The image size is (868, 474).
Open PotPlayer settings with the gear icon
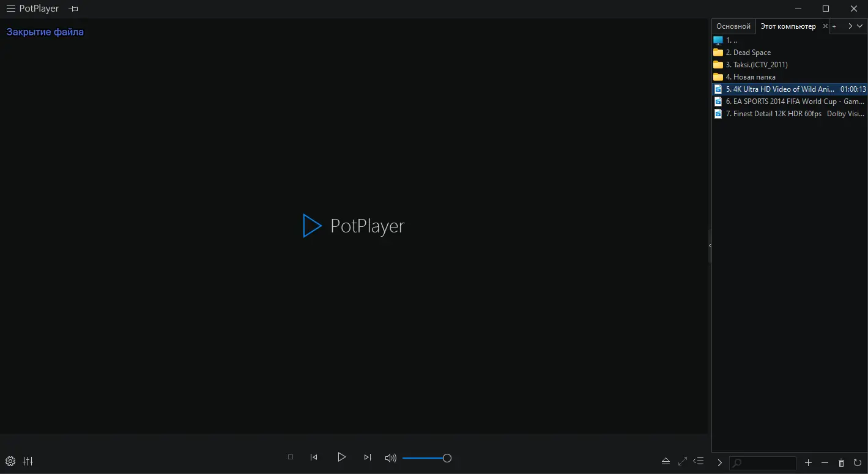(x=10, y=461)
